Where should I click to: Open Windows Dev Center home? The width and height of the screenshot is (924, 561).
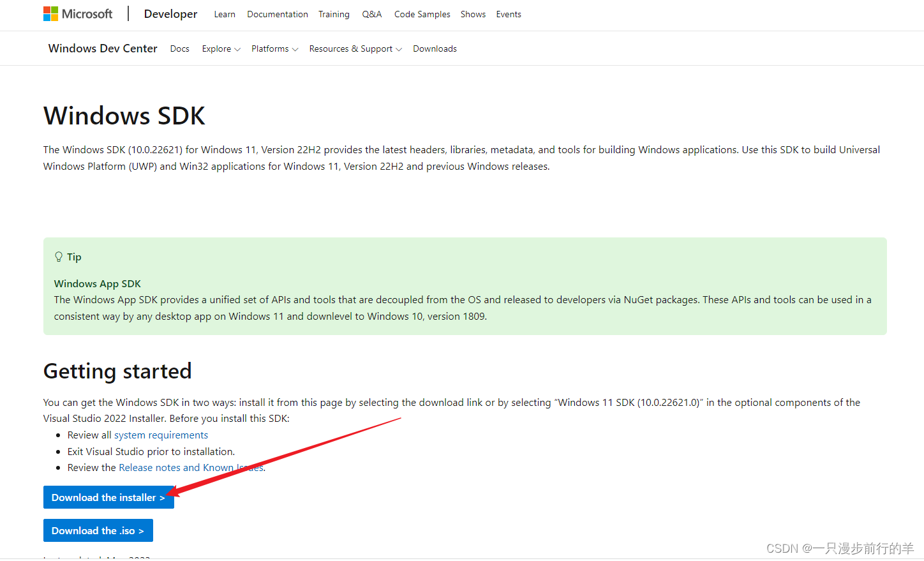click(x=103, y=49)
